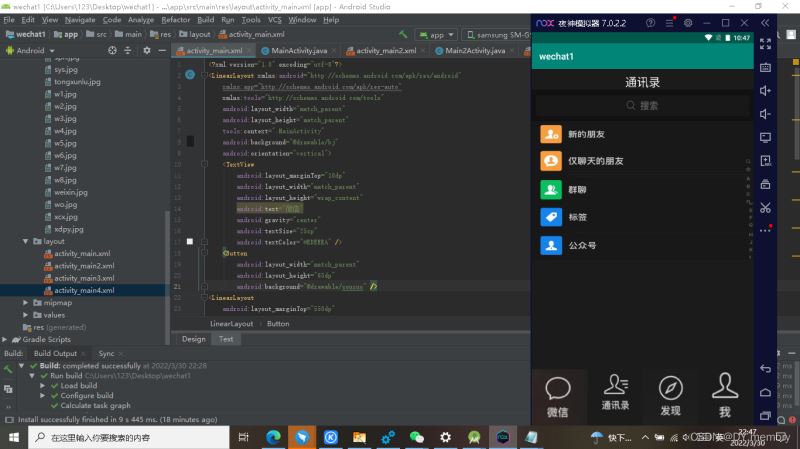Click Nox scissors screenshot icon

coord(765,208)
